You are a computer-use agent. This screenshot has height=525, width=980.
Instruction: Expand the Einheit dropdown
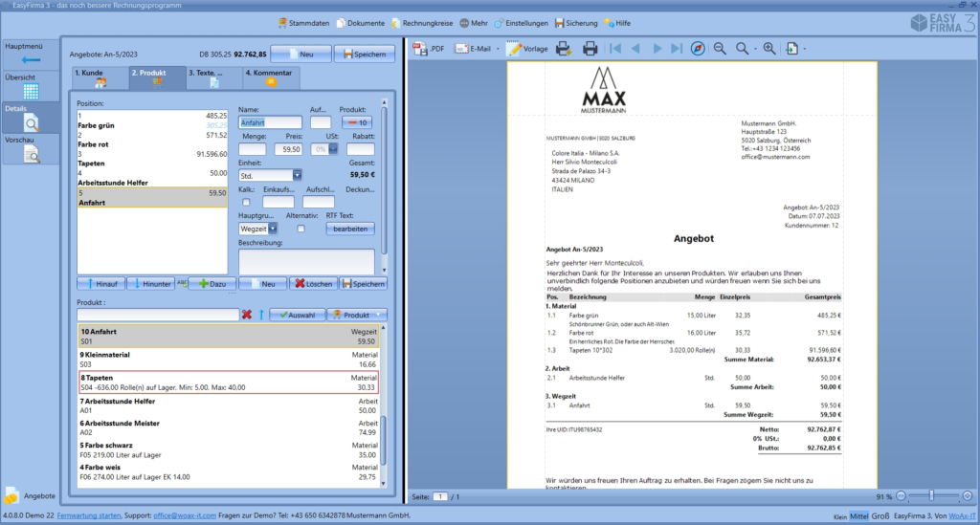point(297,175)
